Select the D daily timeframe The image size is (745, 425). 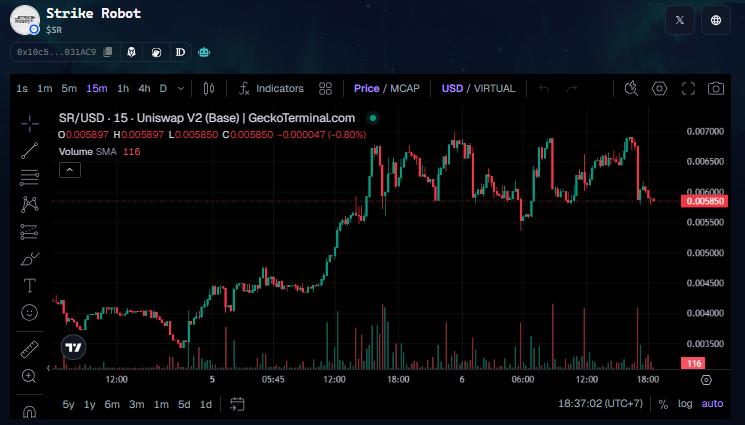(163, 88)
